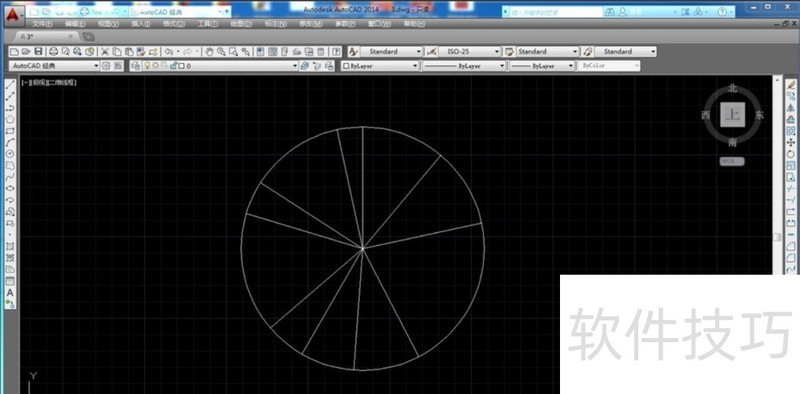
Task: Click the WCS coordinate system button
Action: pyautogui.click(x=732, y=161)
